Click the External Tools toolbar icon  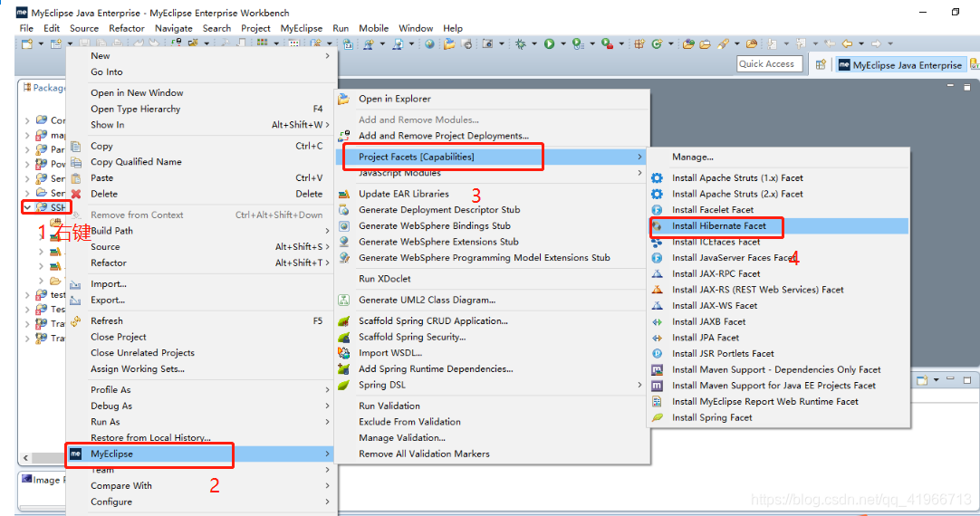tap(607, 43)
